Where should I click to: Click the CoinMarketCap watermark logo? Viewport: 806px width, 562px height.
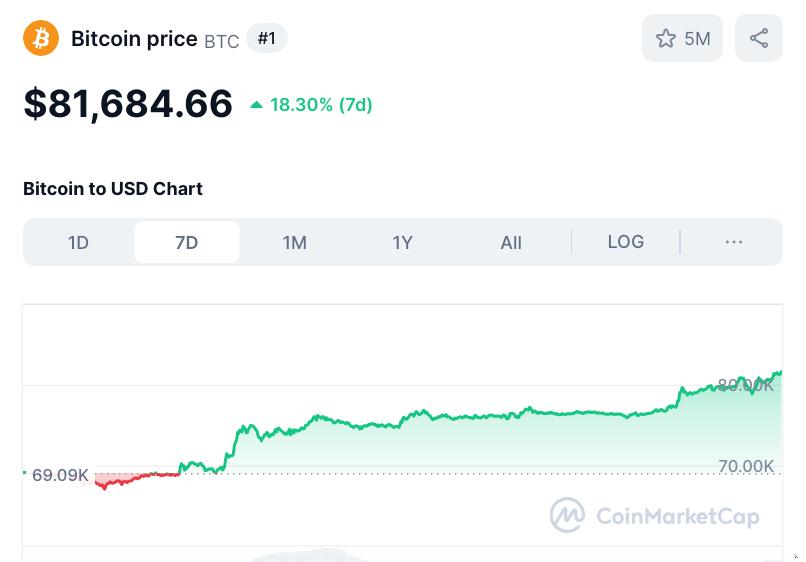click(x=567, y=515)
